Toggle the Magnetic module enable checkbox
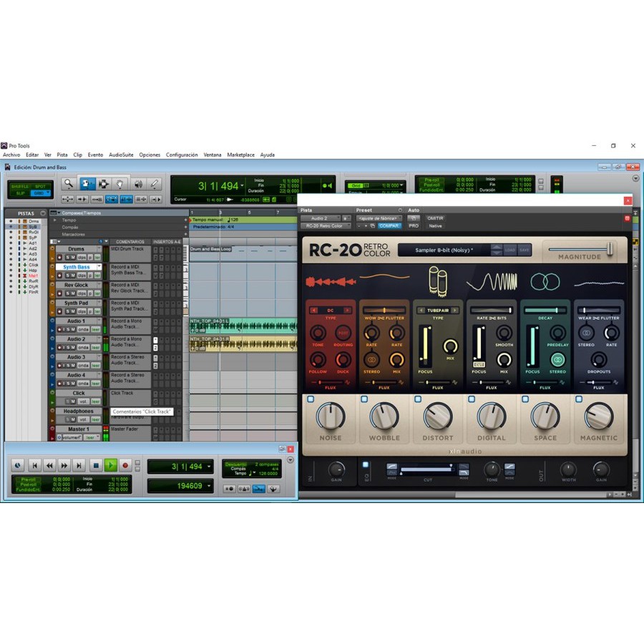 point(579,399)
